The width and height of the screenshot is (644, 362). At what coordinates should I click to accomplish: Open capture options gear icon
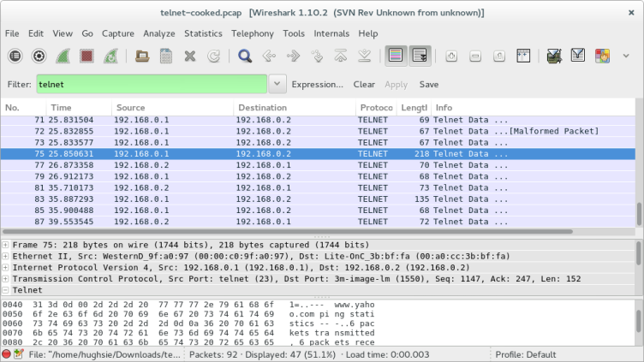pyautogui.click(x=39, y=56)
